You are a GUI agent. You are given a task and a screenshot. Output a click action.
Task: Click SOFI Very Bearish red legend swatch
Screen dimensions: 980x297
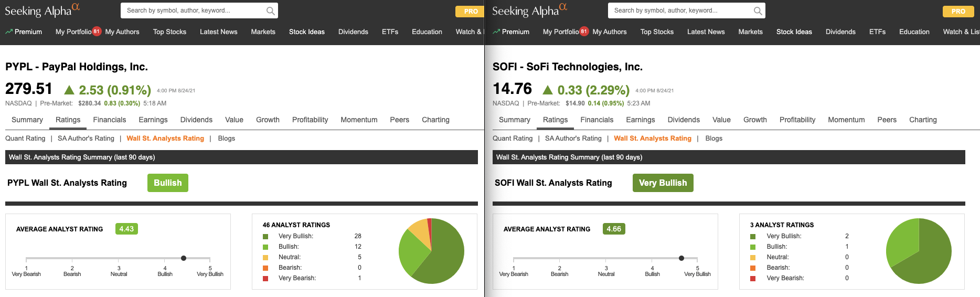753,278
